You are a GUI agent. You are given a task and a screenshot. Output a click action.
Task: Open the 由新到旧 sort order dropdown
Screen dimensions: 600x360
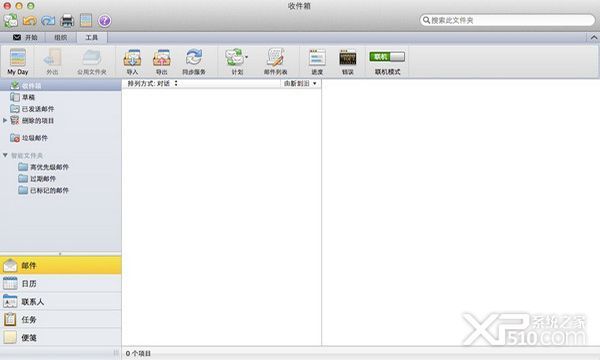tap(300, 83)
